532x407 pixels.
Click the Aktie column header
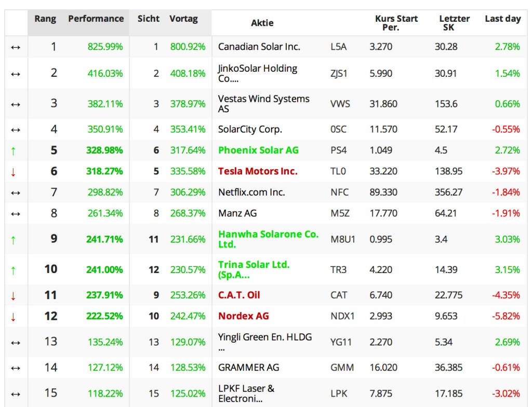coord(262,23)
